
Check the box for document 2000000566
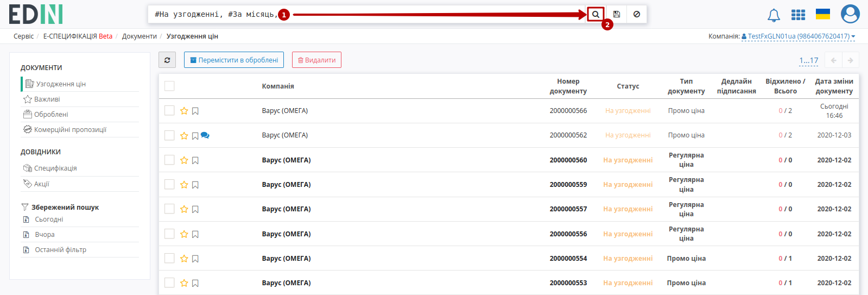[x=169, y=110]
